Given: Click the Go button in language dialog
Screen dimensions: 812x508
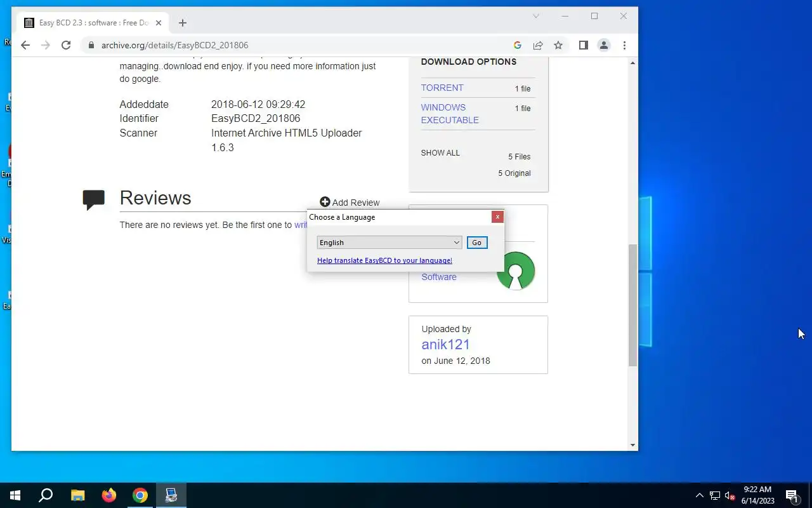Looking at the screenshot, I should click(477, 243).
